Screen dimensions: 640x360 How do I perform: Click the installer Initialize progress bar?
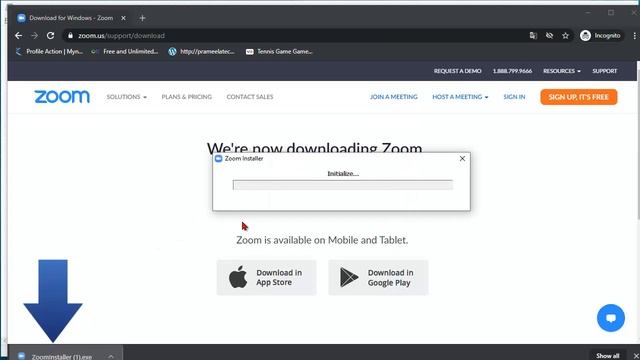coord(342,185)
